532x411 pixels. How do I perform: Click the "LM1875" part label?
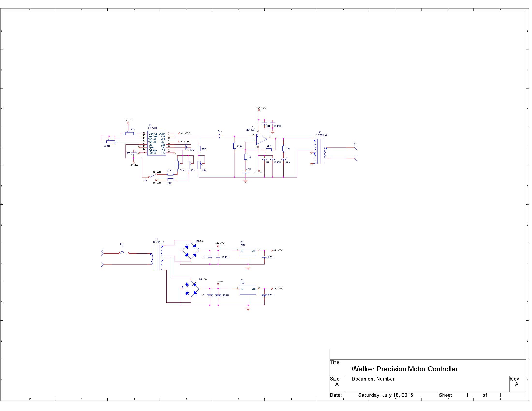[x=250, y=130]
